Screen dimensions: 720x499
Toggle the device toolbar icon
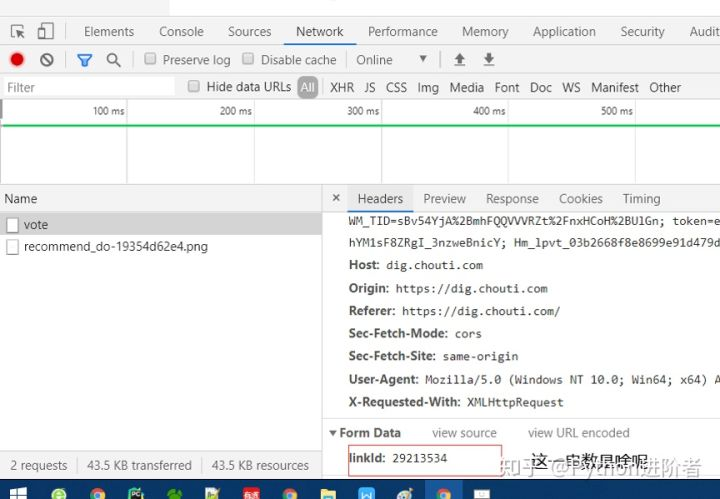point(45,32)
